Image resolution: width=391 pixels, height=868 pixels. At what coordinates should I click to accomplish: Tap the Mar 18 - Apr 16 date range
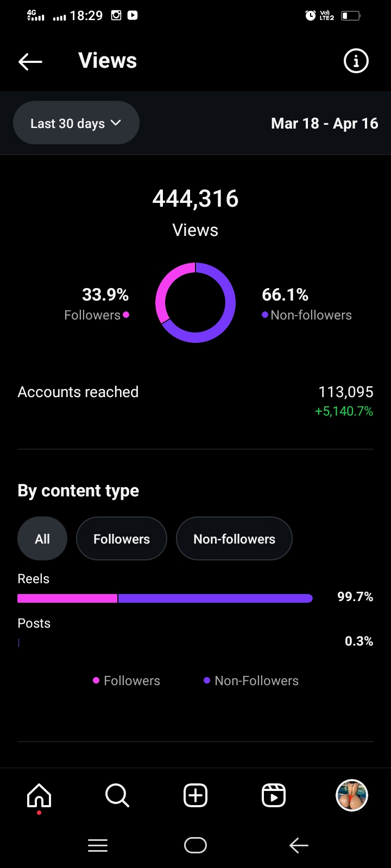(324, 124)
